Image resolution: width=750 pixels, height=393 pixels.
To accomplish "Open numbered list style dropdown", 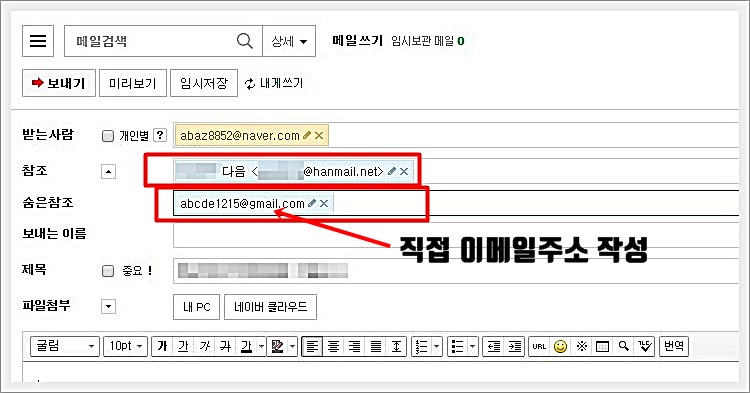I will click(x=437, y=346).
